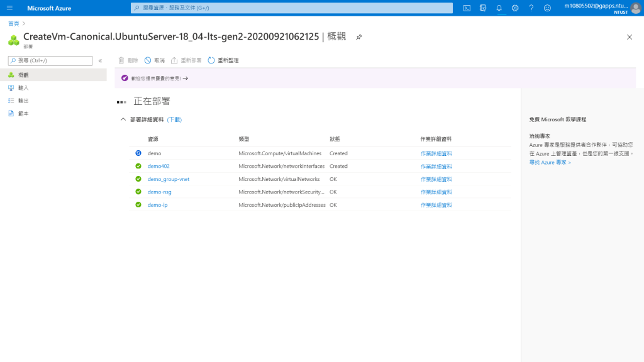This screenshot has width=644, height=362.
Task: Click the free Microsoft tutorials heading
Action: [558, 119]
